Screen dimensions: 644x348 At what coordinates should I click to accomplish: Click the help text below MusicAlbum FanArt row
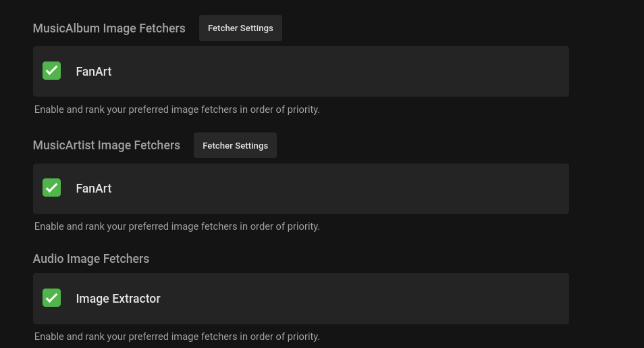pyautogui.click(x=177, y=109)
